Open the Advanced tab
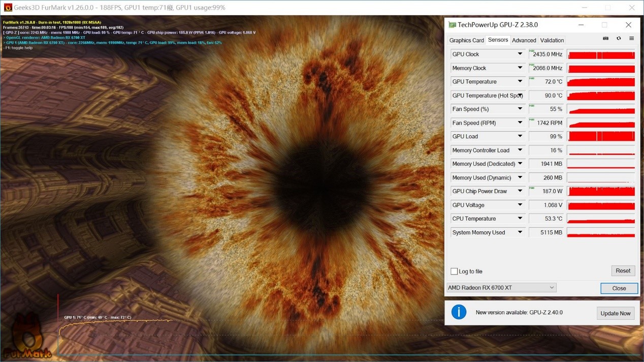The height and width of the screenshot is (362, 644). click(x=524, y=40)
